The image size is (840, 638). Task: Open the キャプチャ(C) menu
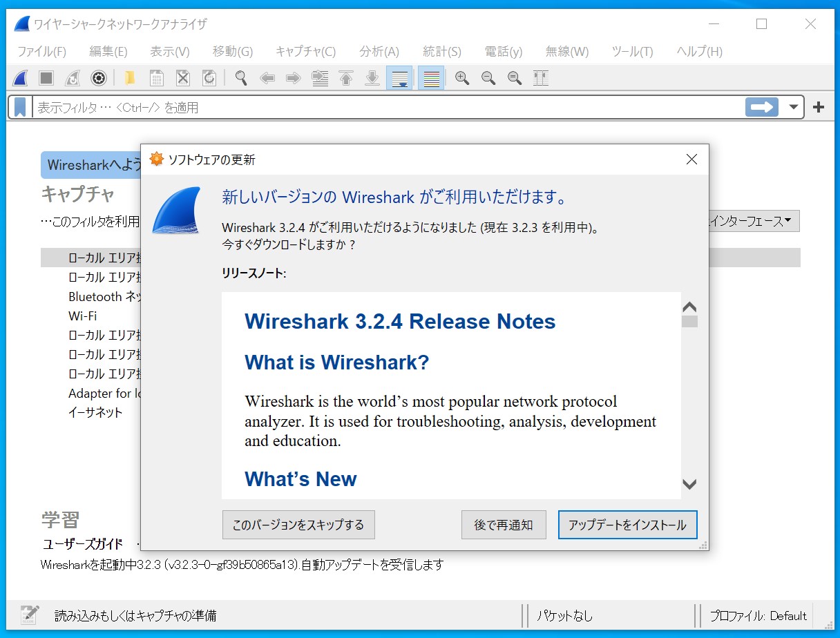coord(305,51)
